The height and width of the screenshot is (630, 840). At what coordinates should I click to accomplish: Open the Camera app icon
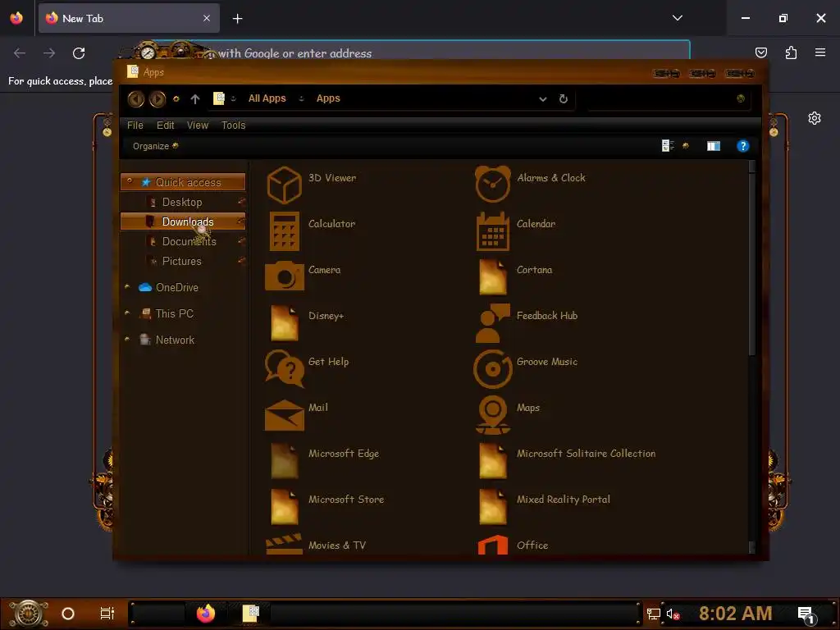284,276
